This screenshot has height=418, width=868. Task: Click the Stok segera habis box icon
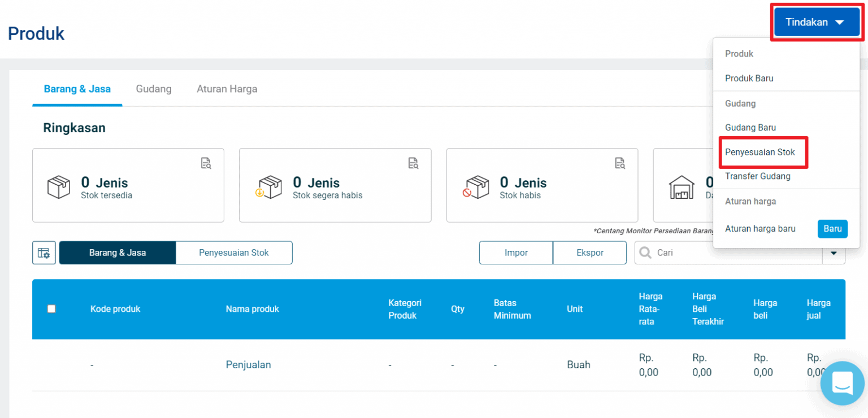tap(269, 188)
